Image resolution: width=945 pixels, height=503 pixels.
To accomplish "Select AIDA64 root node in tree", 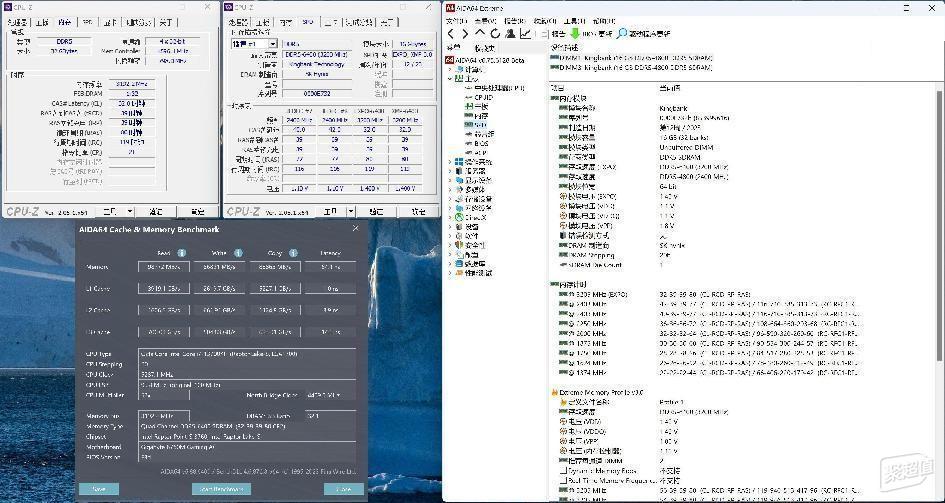I will (485, 60).
